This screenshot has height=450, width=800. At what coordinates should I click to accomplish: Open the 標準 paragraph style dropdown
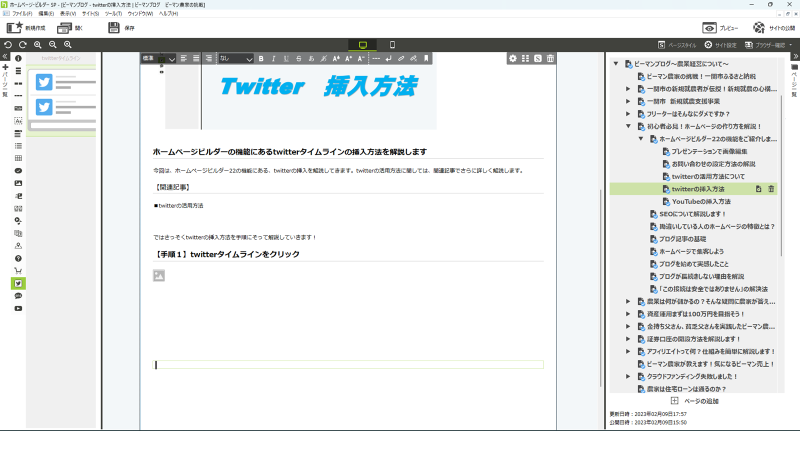coord(159,59)
